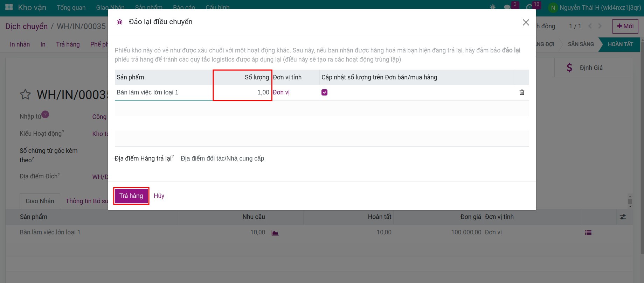Open the Tổng quan menu
644x283 pixels.
pos(71,7)
